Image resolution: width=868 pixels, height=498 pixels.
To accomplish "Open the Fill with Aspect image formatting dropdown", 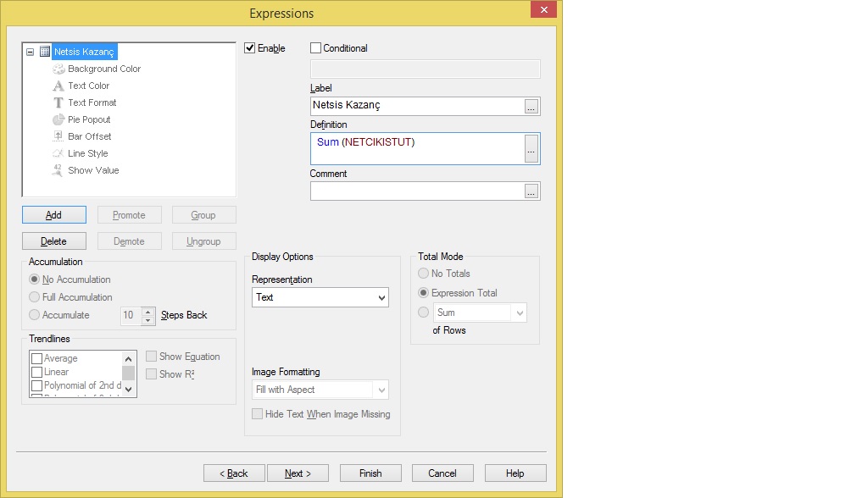I will (x=320, y=390).
